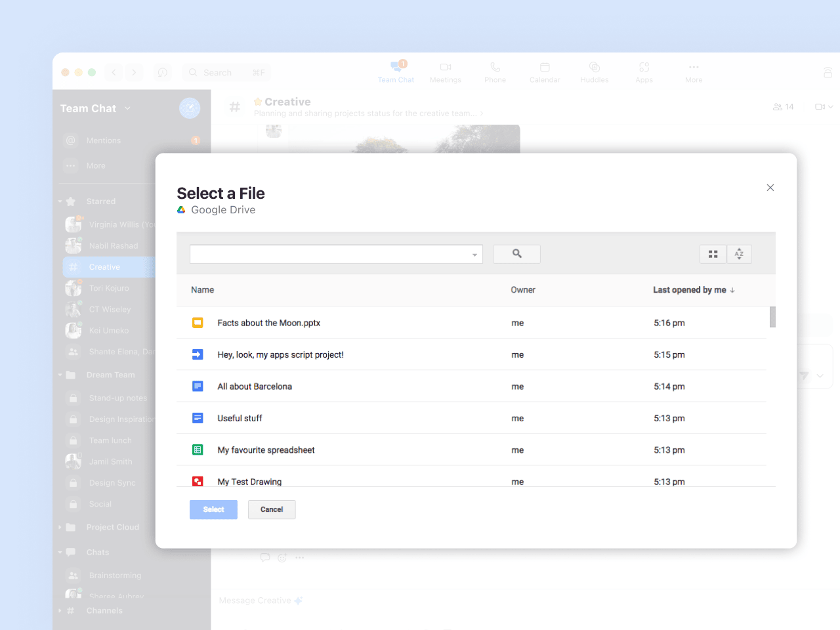Viewport: 840px width, 630px height.
Task: Click the magnifier search icon in the dialog
Action: [x=516, y=254]
